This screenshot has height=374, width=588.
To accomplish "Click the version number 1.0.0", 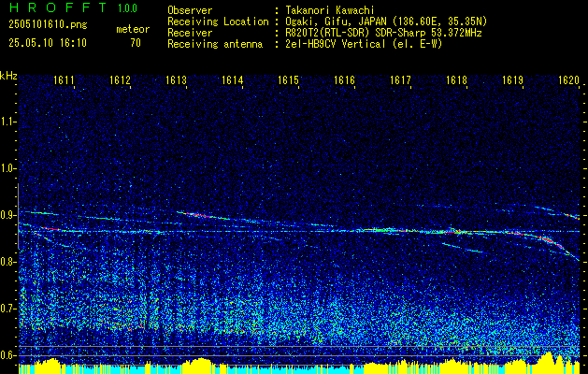I will pos(127,8).
